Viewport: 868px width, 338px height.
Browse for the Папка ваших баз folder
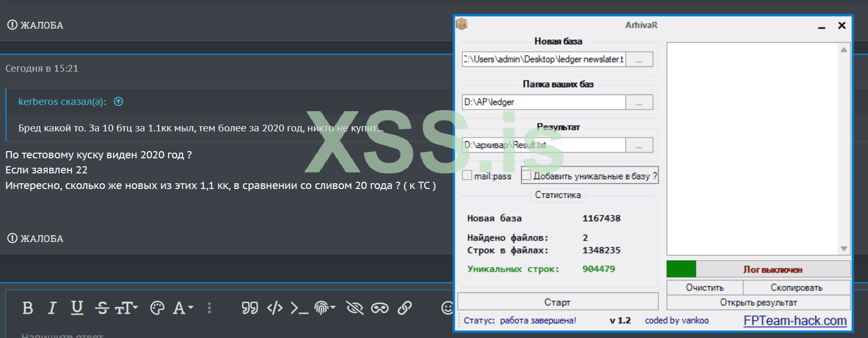[x=639, y=102]
